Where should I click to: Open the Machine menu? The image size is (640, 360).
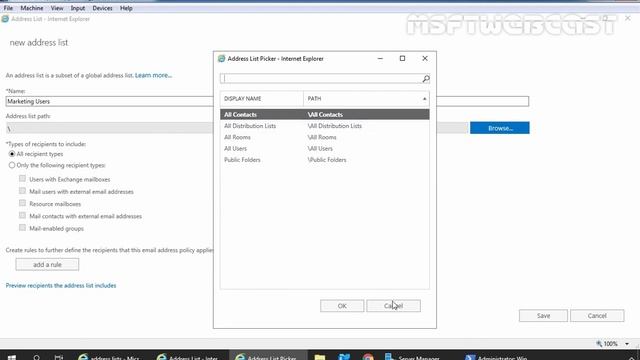tap(32, 8)
